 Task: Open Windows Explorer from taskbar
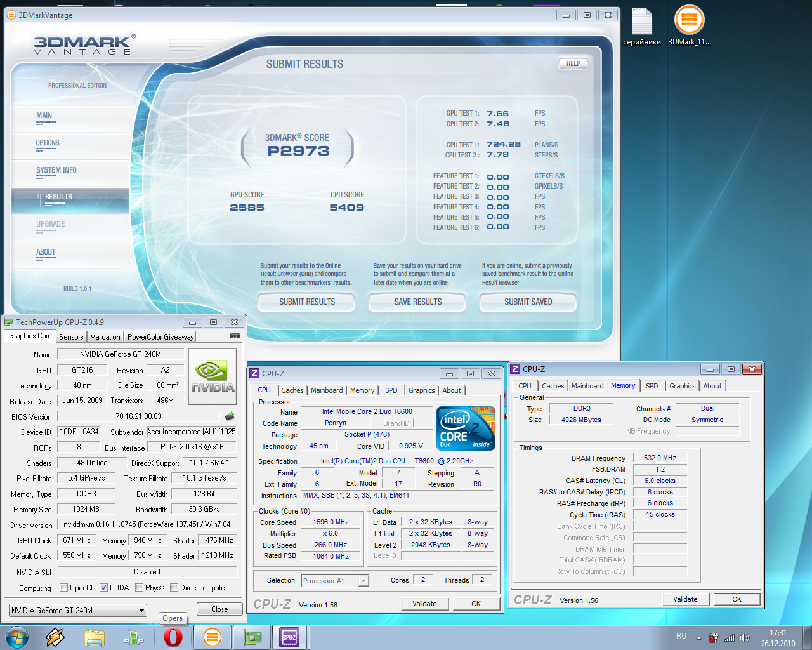[95, 637]
